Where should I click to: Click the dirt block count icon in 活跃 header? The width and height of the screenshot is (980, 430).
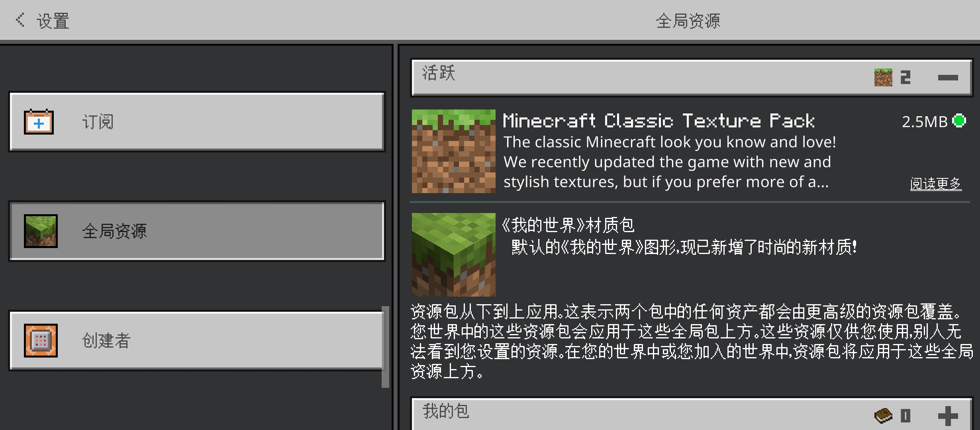(x=883, y=77)
